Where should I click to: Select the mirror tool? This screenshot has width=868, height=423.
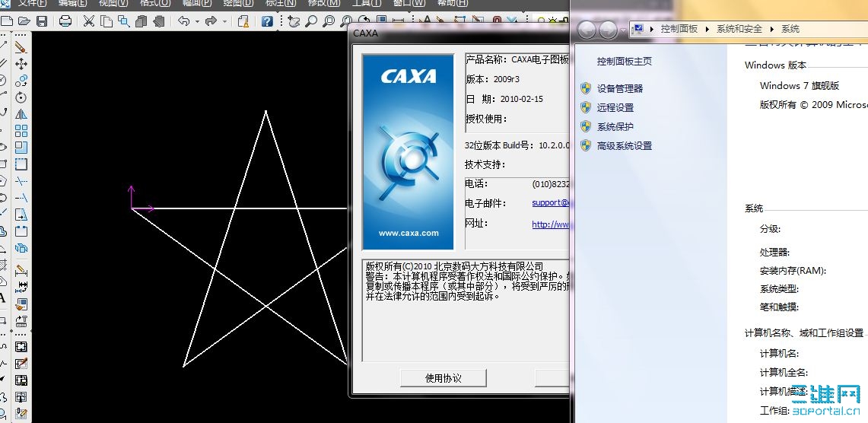click(21, 114)
